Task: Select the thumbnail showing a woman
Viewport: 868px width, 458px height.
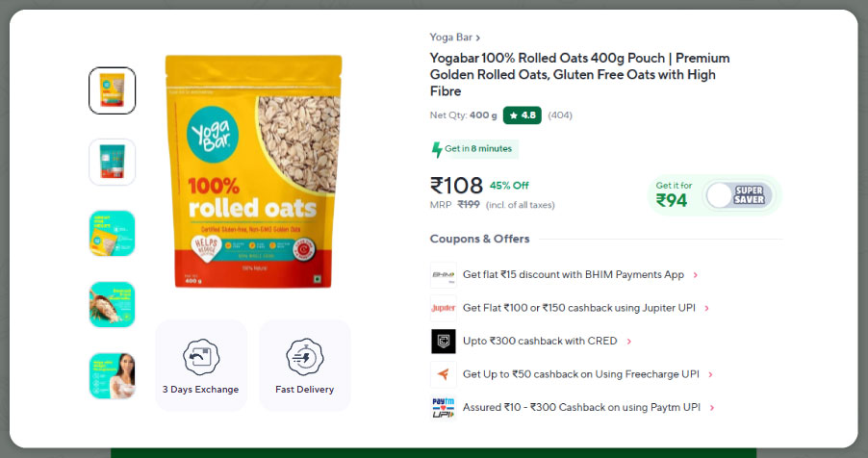Action: 113,375
